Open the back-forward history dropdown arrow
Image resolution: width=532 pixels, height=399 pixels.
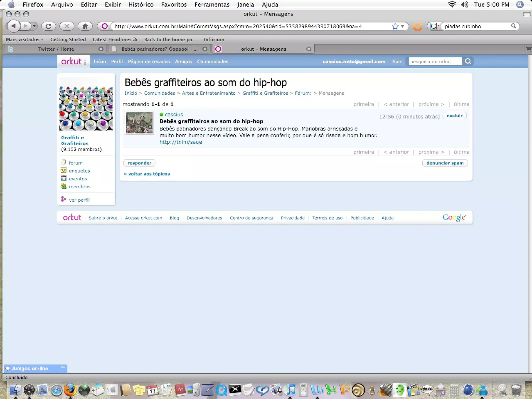pyautogui.click(x=34, y=26)
